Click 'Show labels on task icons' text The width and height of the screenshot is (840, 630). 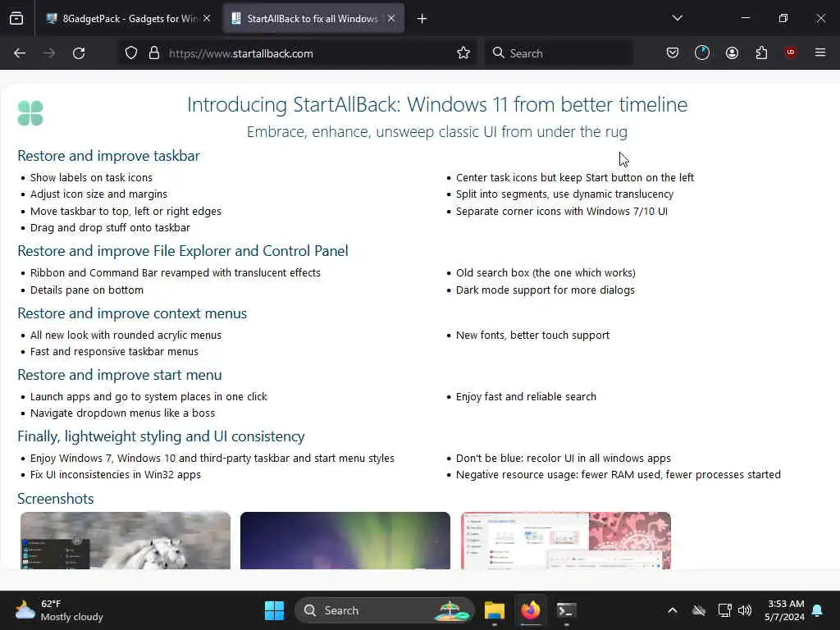coord(92,177)
